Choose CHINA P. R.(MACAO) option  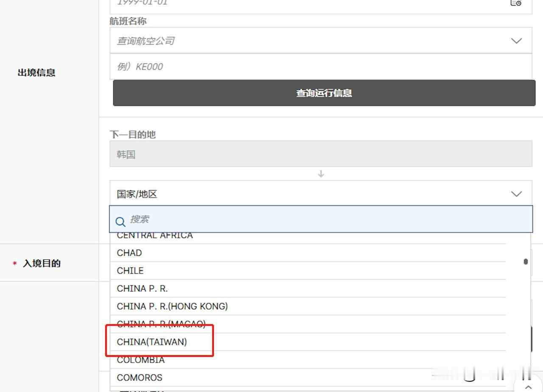pos(170,324)
